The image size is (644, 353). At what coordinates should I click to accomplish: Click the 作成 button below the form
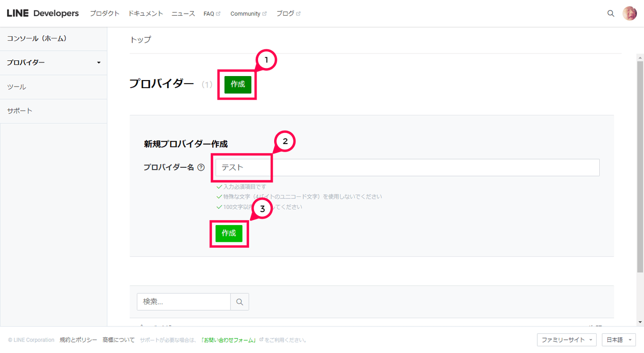pos(229,233)
